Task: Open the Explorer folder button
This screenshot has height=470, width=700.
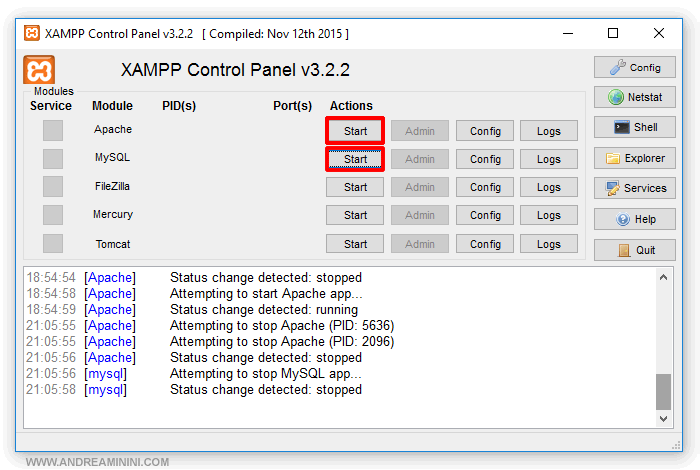Action: tap(635, 158)
